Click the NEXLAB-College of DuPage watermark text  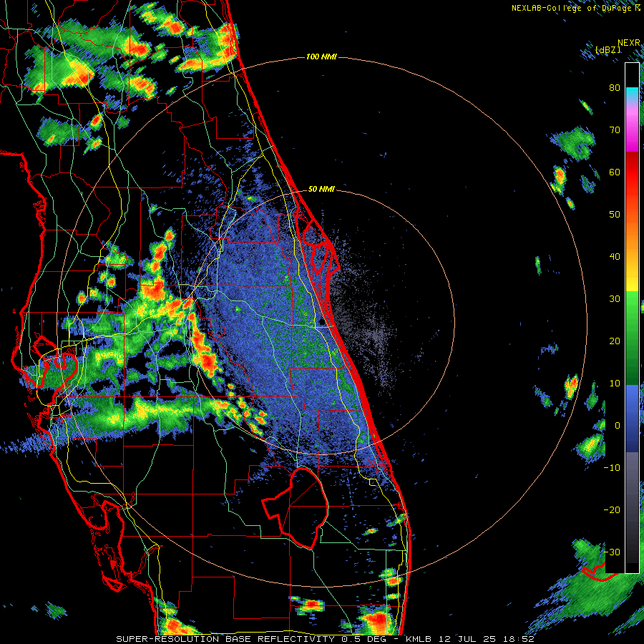click(x=575, y=8)
